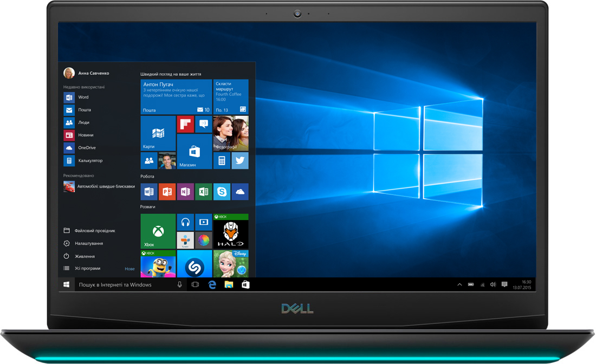Open the calendar tile Скласти маршрут
The height and width of the screenshot is (364, 596).
pyautogui.click(x=231, y=96)
